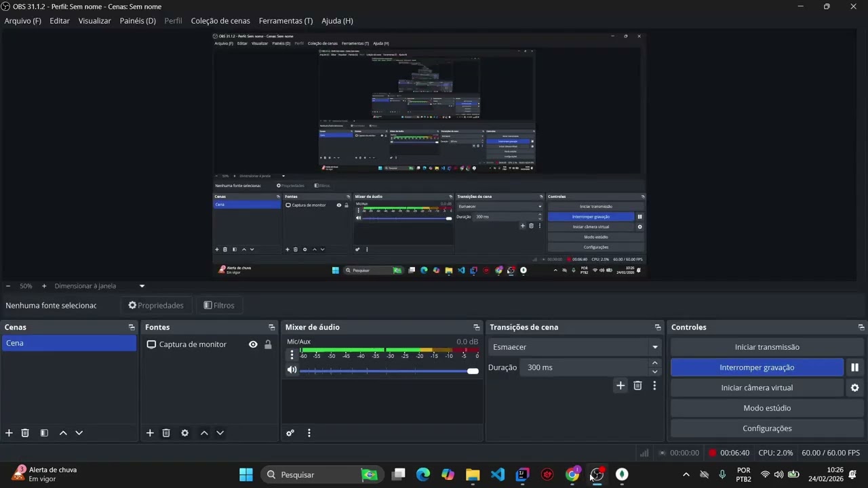The image size is (868, 488).
Task: Pause the recording with pause icon
Action: pyautogui.click(x=854, y=367)
